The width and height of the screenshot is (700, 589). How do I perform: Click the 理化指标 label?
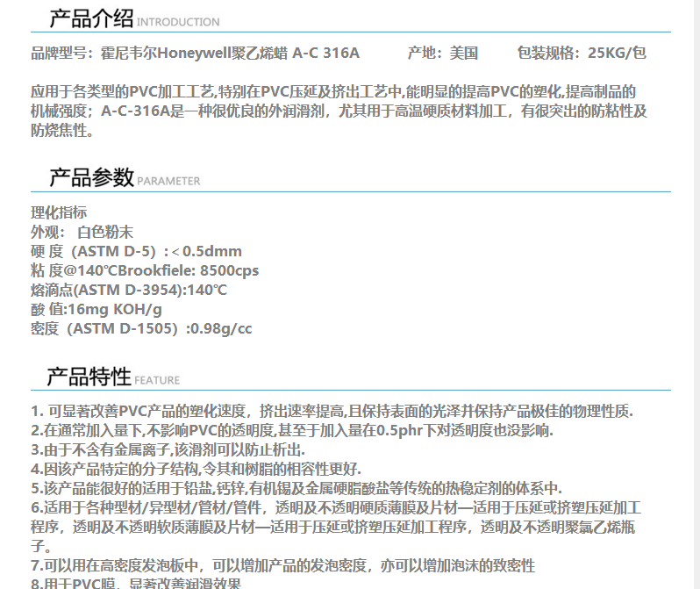pyautogui.click(x=59, y=212)
